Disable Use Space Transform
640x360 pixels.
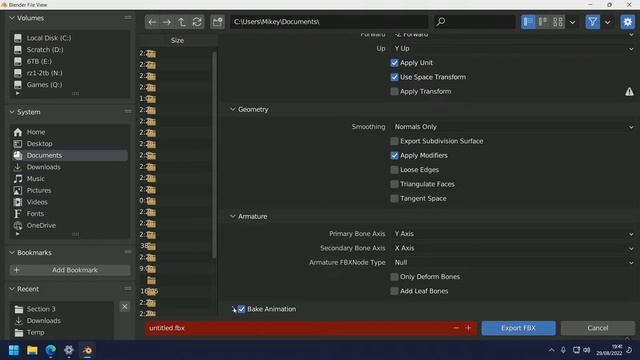point(394,77)
